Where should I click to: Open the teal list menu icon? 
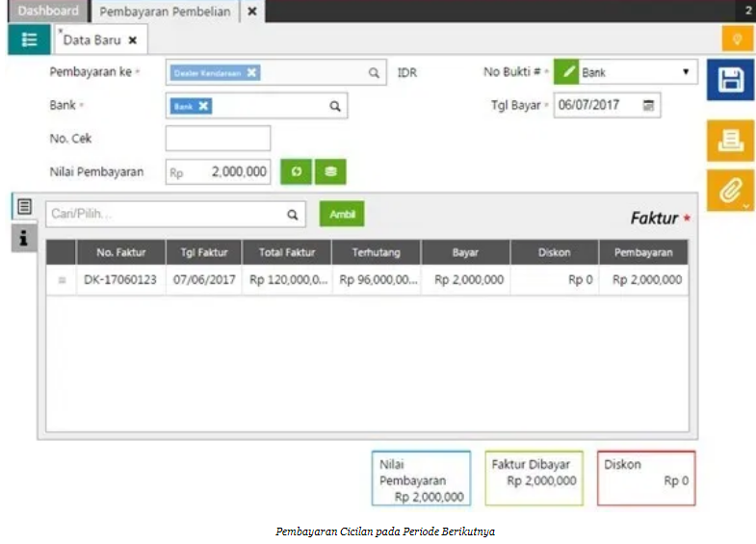tap(29, 39)
